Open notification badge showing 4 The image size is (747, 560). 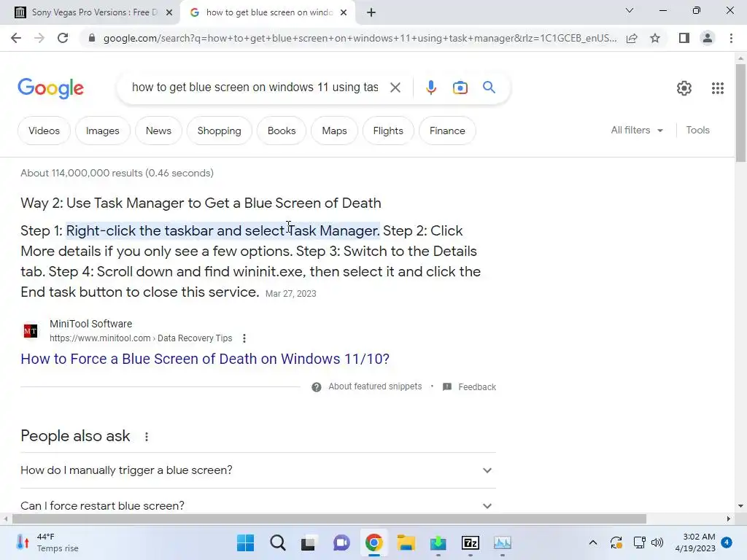pyautogui.click(x=727, y=542)
